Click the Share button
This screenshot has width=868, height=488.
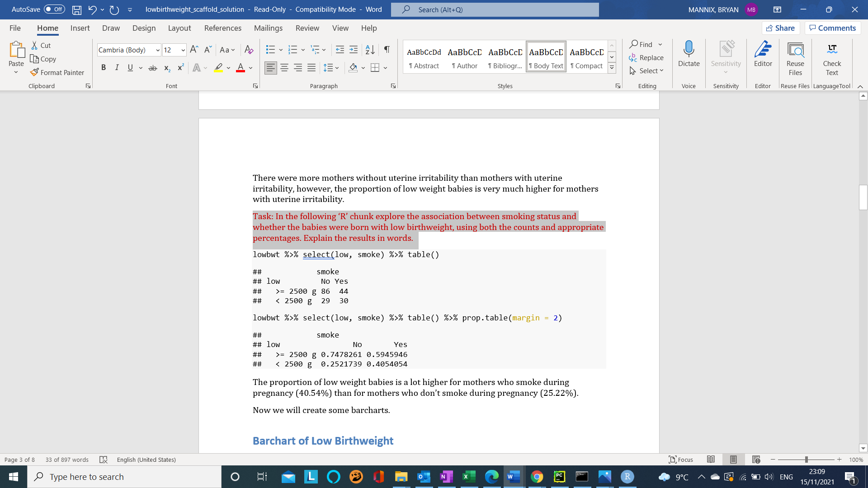(781, 28)
